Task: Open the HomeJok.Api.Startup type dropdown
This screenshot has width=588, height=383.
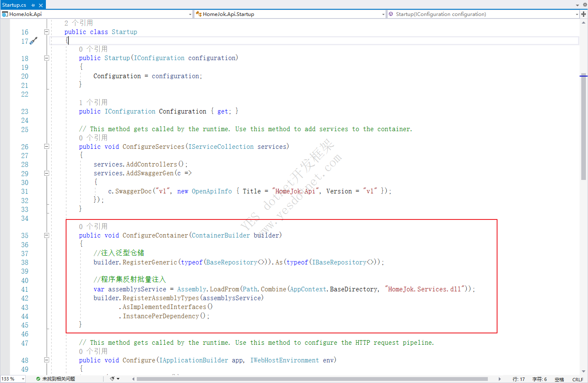Action: [x=383, y=14]
